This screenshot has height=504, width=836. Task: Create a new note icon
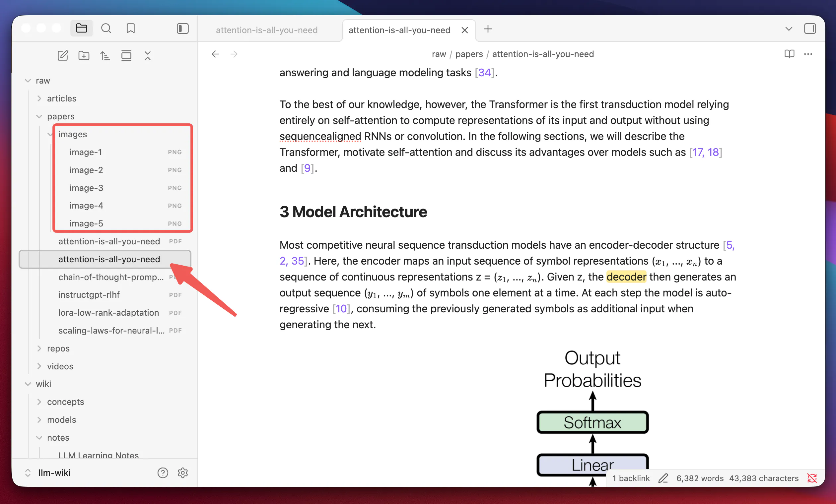pyautogui.click(x=63, y=56)
